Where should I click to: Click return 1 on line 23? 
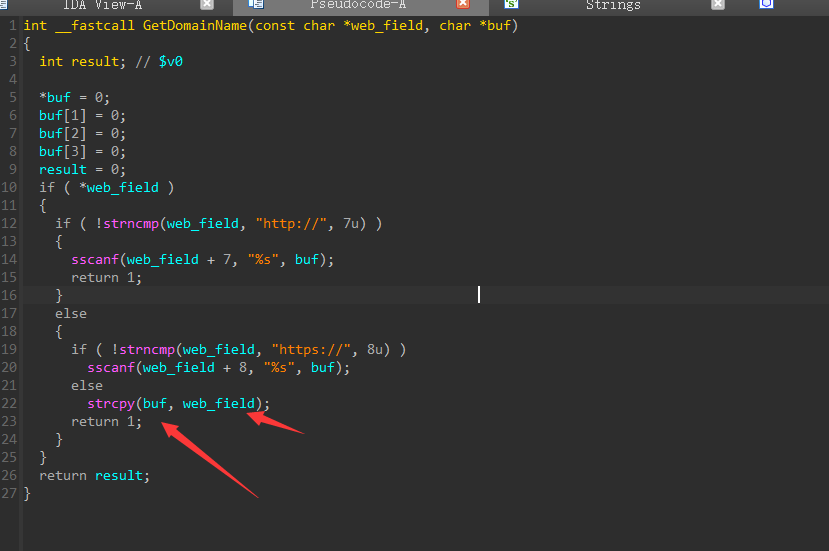coord(106,421)
